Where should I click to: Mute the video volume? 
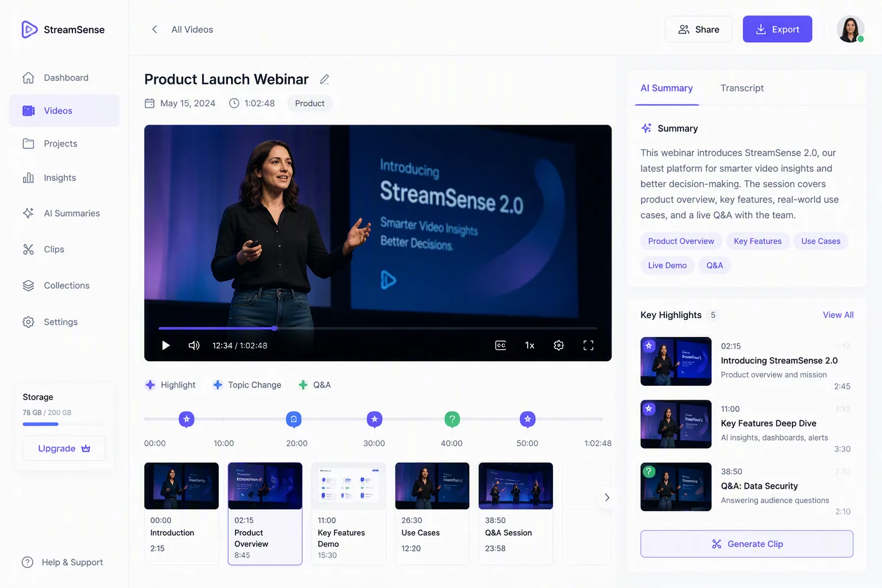[194, 345]
